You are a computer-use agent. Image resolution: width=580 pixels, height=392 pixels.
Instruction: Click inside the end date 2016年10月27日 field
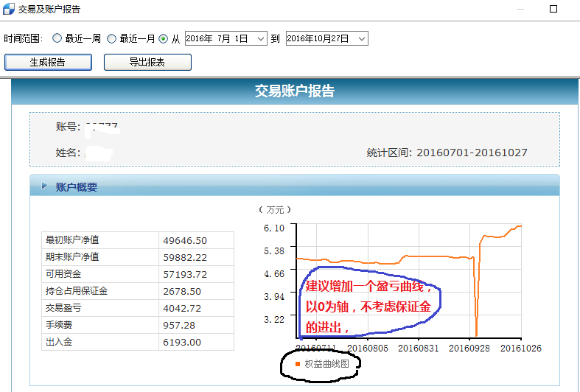pos(318,38)
